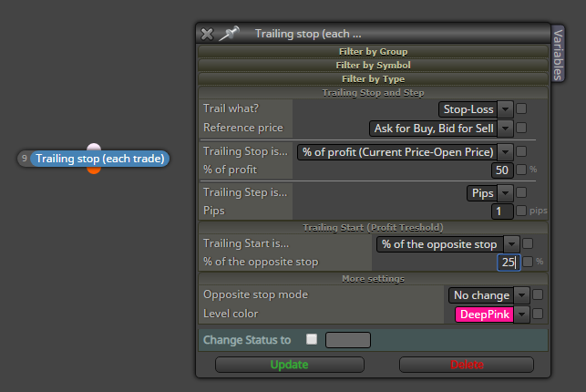The width and height of the screenshot is (586, 392).
Task: Collapse the Trailing Start (Profit Treshold) section
Action: tap(373, 228)
